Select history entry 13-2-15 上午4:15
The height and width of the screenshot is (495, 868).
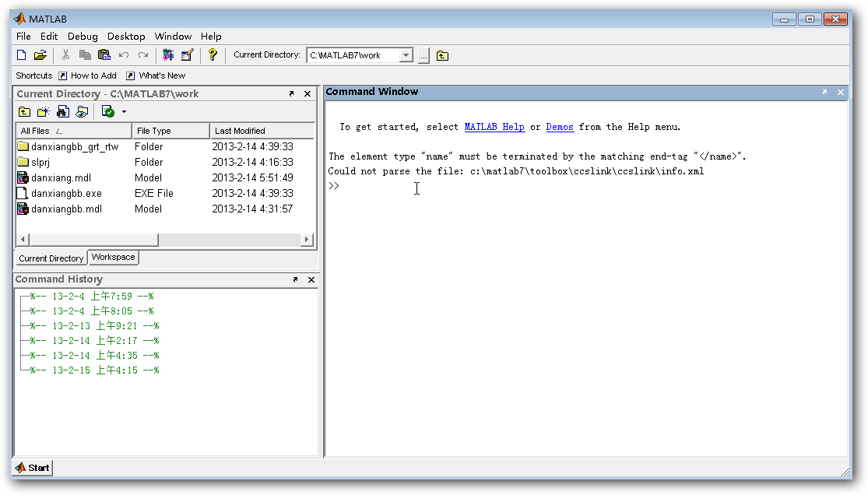95,370
